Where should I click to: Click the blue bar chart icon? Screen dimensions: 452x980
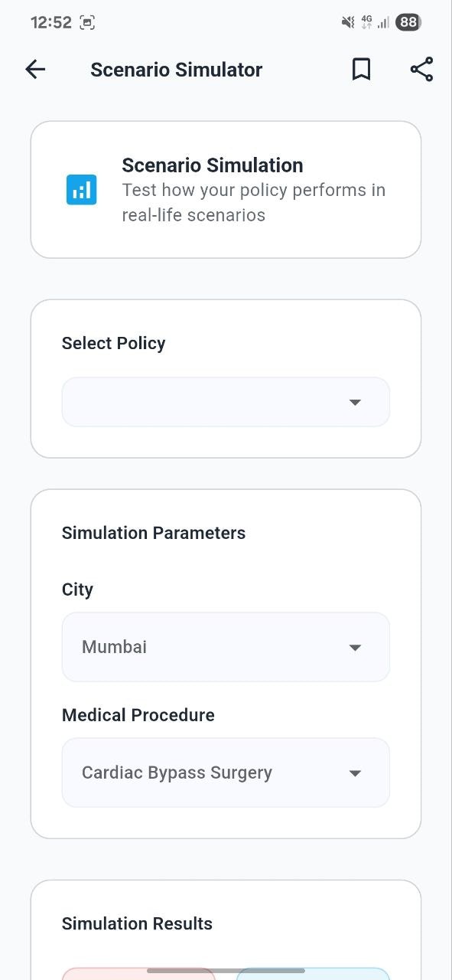(81, 190)
